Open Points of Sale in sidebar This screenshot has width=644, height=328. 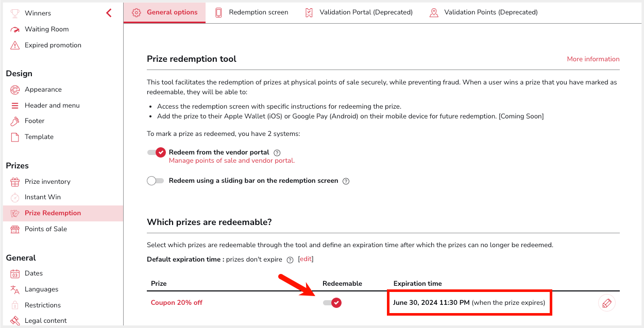[x=46, y=229]
